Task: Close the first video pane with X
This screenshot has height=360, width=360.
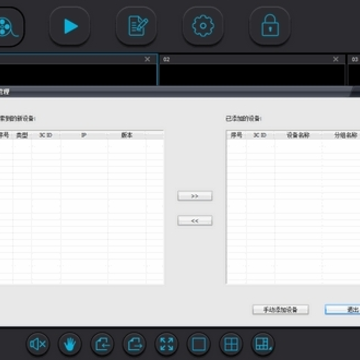Action: click(x=147, y=59)
